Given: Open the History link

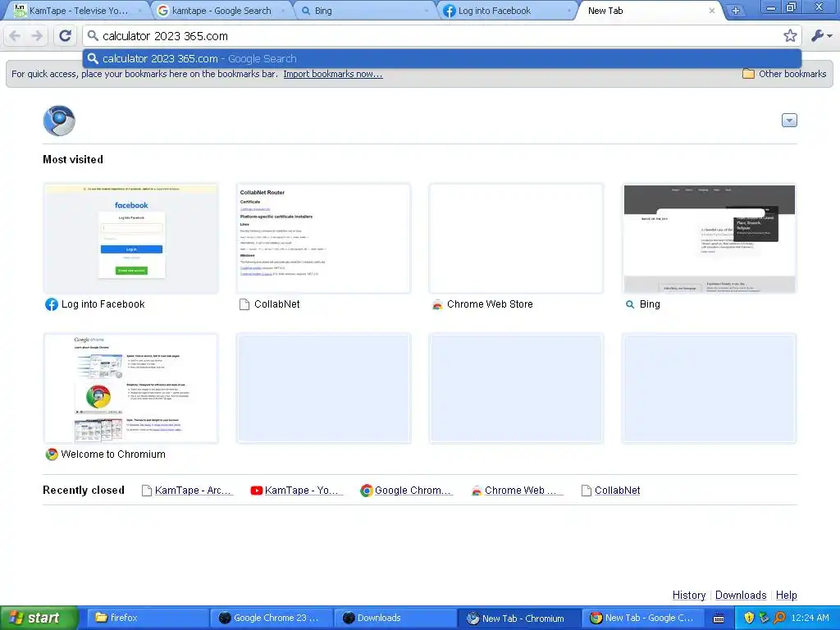Looking at the screenshot, I should tap(689, 596).
